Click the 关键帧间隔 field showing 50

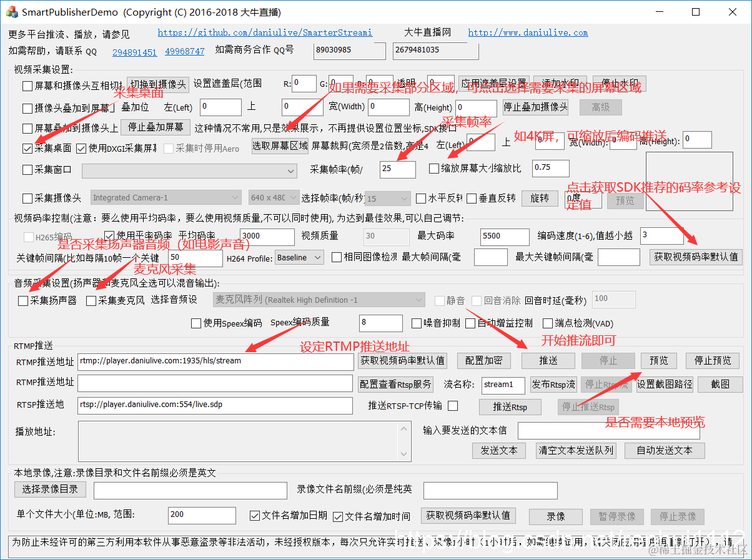coord(195,258)
